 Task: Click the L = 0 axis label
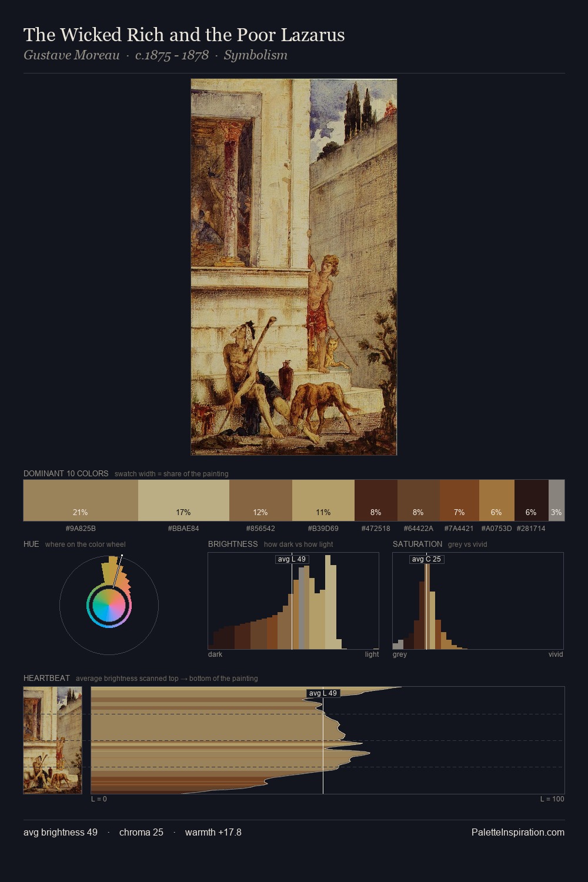99,799
